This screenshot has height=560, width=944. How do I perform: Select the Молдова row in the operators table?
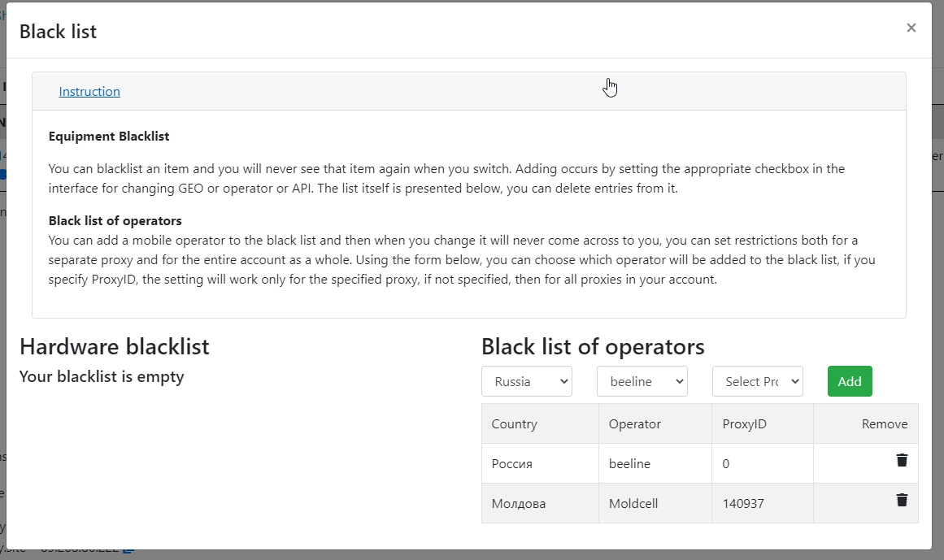(540, 502)
